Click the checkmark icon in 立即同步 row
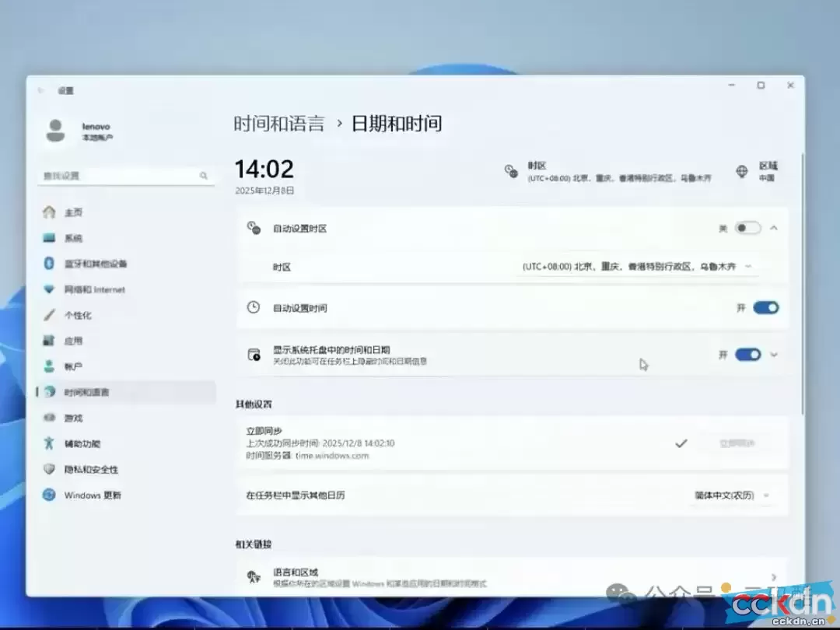 (x=681, y=443)
